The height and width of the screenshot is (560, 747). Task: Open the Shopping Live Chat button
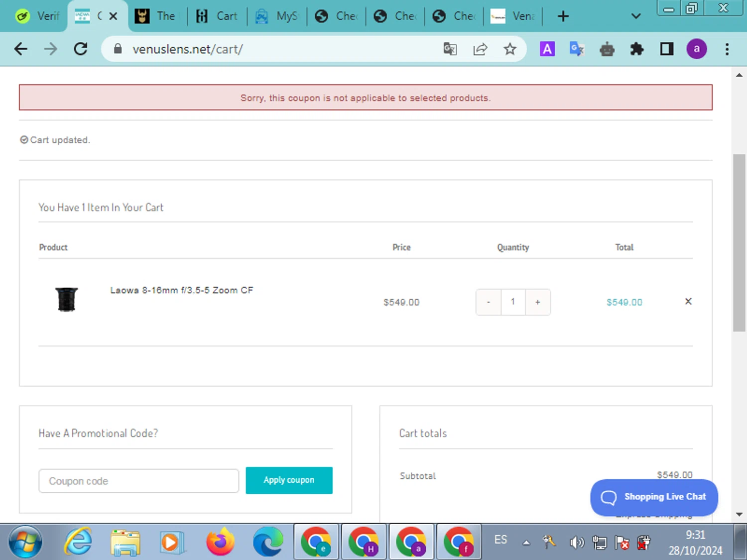654,497
